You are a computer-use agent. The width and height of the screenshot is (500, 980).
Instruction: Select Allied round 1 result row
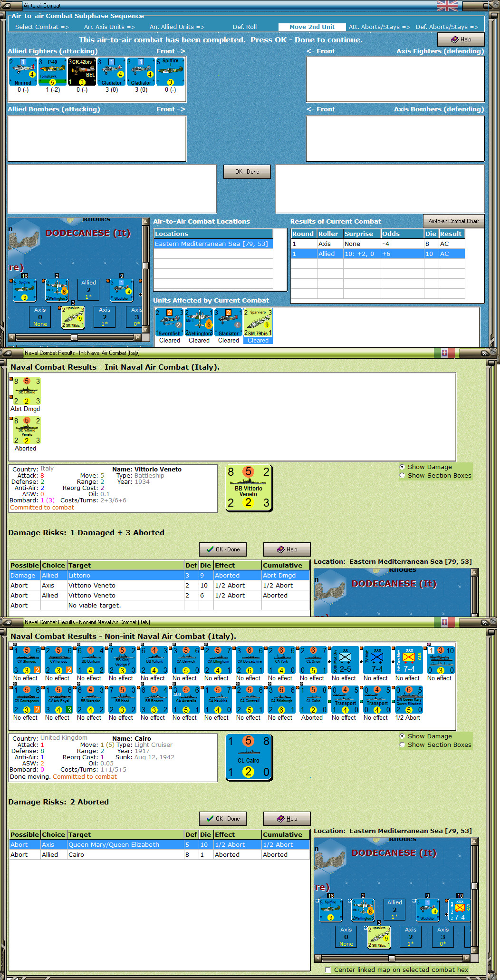click(x=378, y=254)
